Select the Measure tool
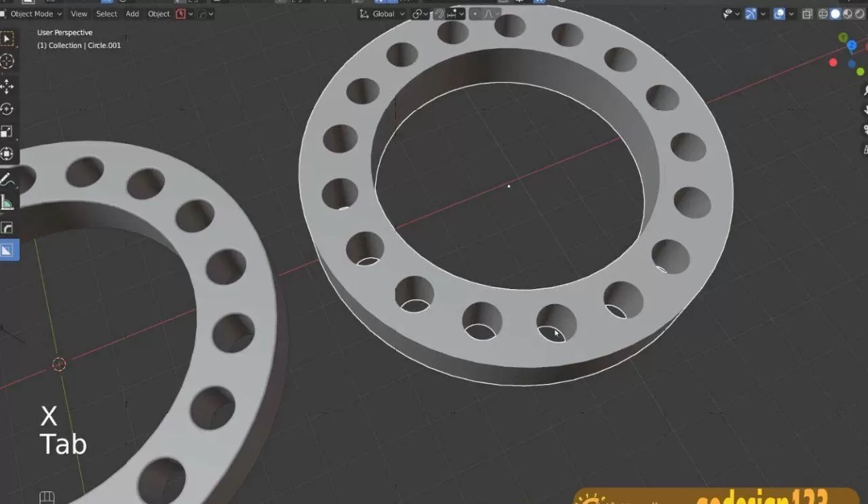868x504 pixels. pos(8,202)
